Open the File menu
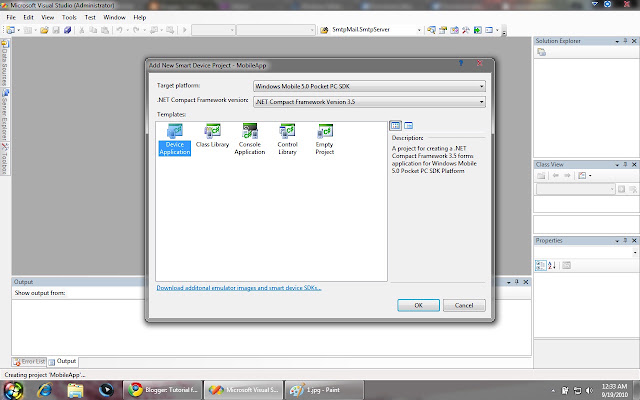Screen dimensions: 640x400 pyautogui.click(x=11, y=18)
